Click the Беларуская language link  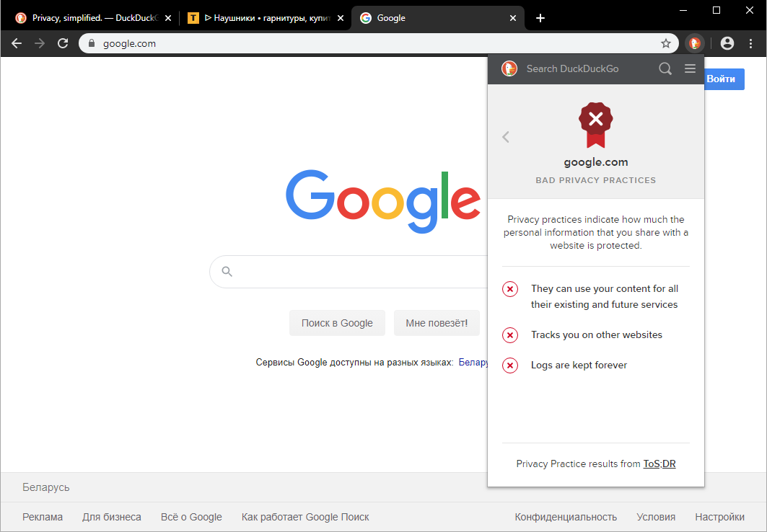coord(473,363)
